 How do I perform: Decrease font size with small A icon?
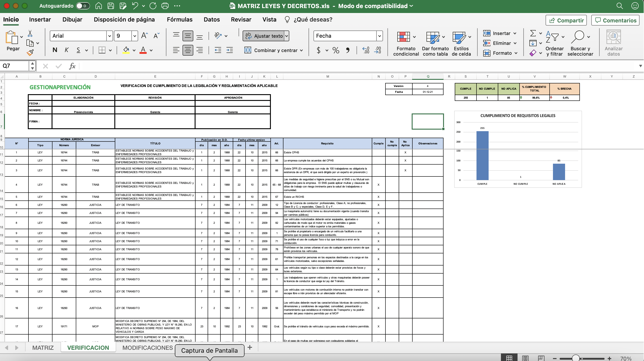click(157, 36)
